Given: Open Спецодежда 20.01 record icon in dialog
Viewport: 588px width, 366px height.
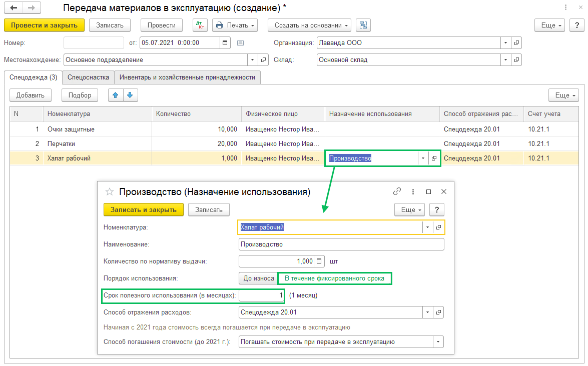Looking at the screenshot, I should pos(438,312).
